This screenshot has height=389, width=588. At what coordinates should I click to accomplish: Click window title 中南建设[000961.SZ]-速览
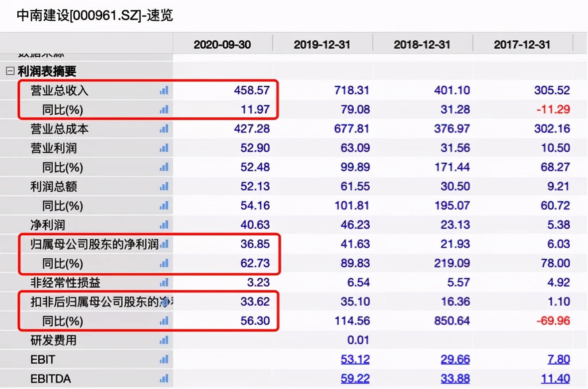coord(95,16)
